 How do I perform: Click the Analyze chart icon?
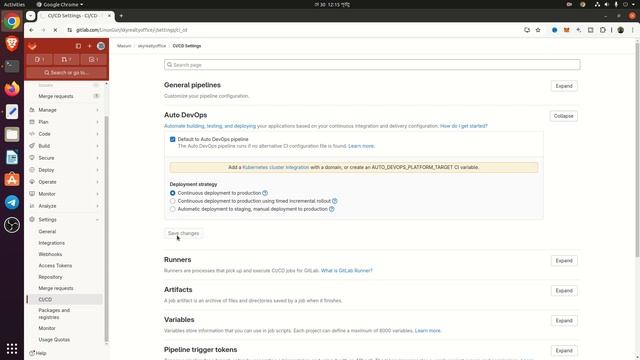(32, 206)
